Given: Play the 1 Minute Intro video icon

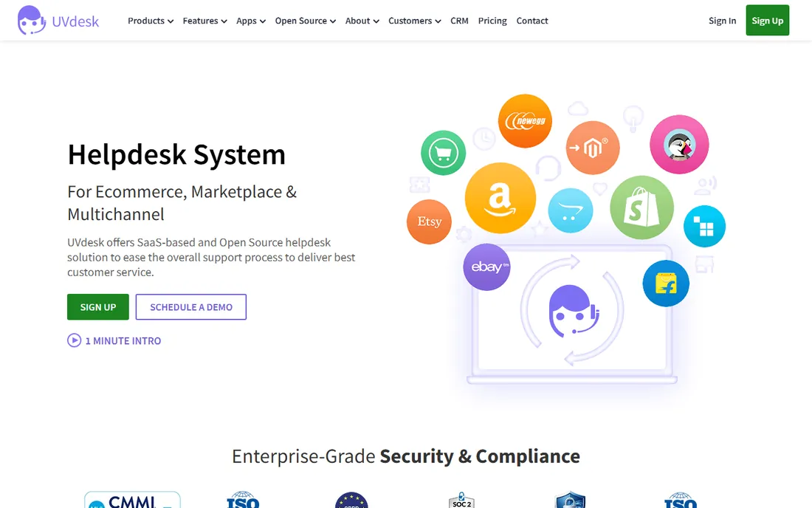Looking at the screenshot, I should pos(74,340).
